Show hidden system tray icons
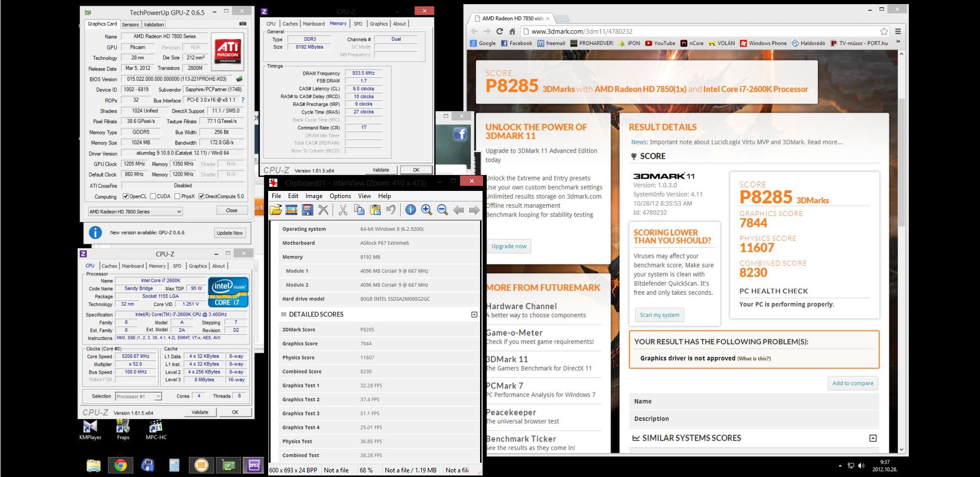 point(840,466)
